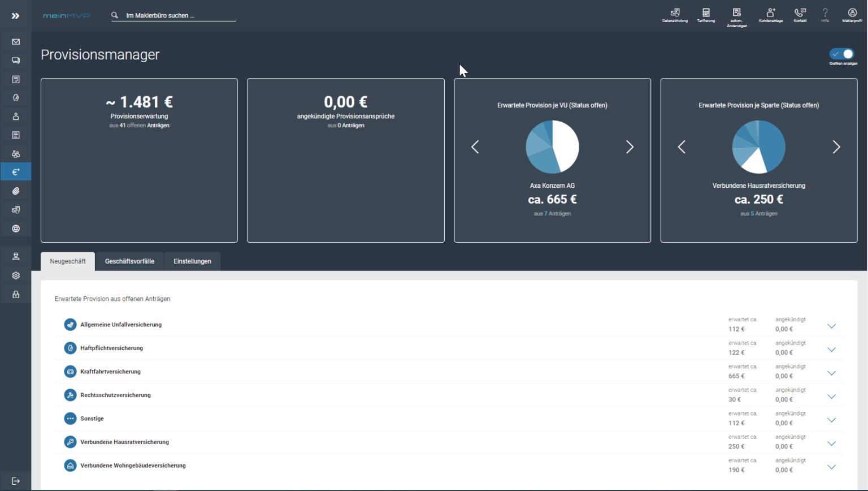Expand the Verbundene Hausratversicherung row
The image size is (868, 491).
[831, 443]
